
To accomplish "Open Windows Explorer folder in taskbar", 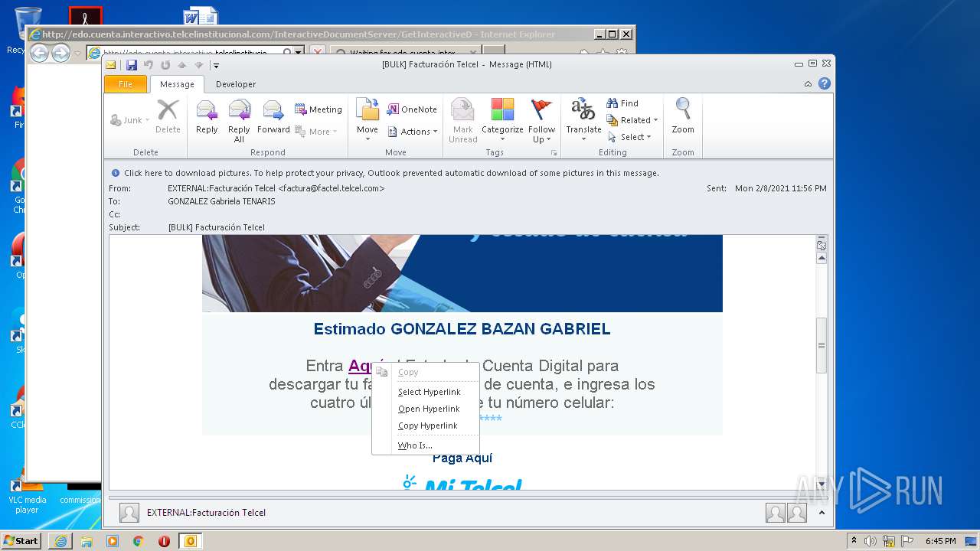I will coord(87,541).
